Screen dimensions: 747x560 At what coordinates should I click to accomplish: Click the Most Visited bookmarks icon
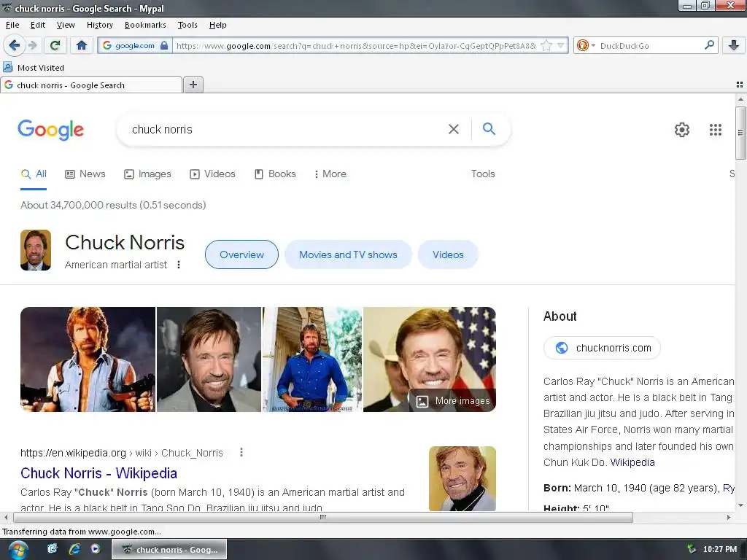tap(8, 67)
